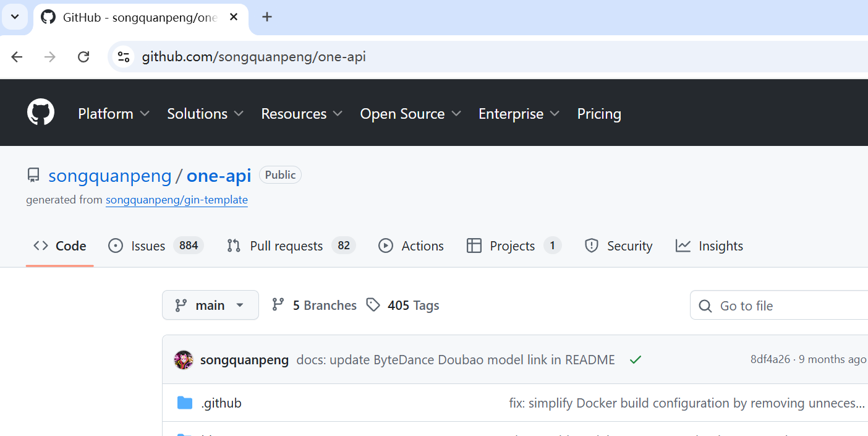
Task: Open a new browser tab with plus
Action: (267, 17)
